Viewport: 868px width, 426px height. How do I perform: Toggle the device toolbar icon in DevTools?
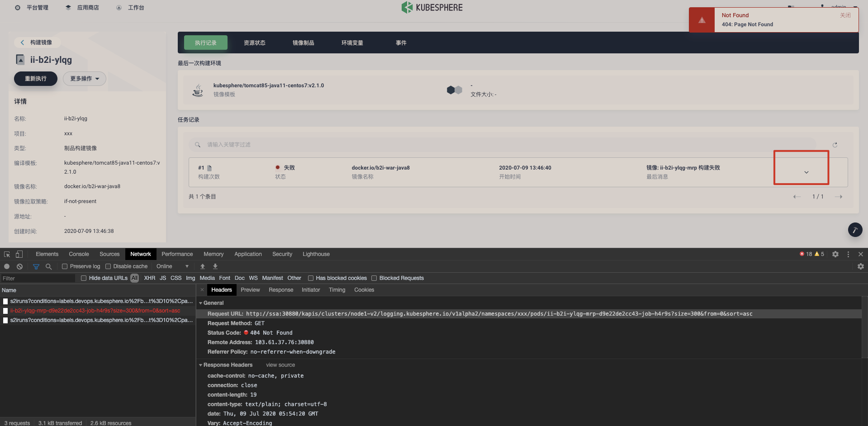click(19, 254)
